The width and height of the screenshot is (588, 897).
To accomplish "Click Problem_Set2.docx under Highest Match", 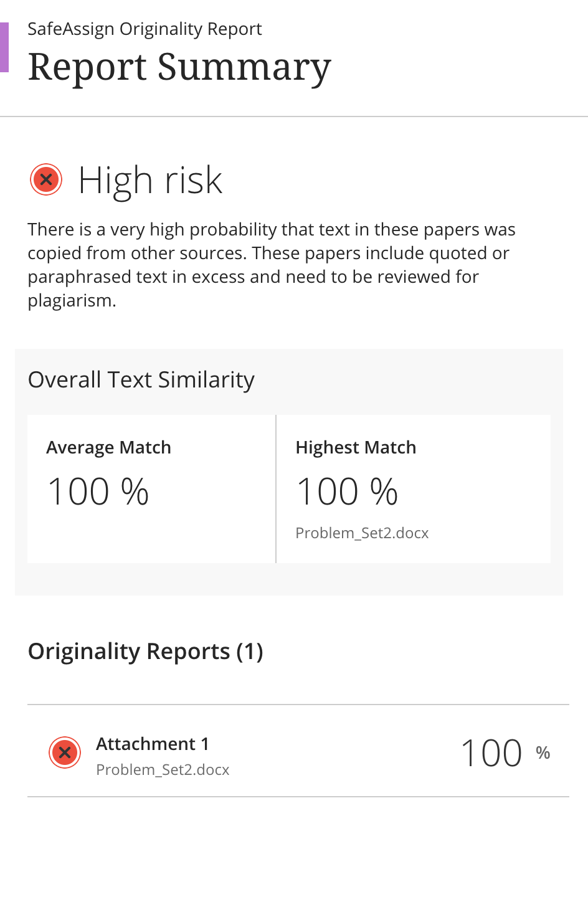I will click(x=362, y=533).
